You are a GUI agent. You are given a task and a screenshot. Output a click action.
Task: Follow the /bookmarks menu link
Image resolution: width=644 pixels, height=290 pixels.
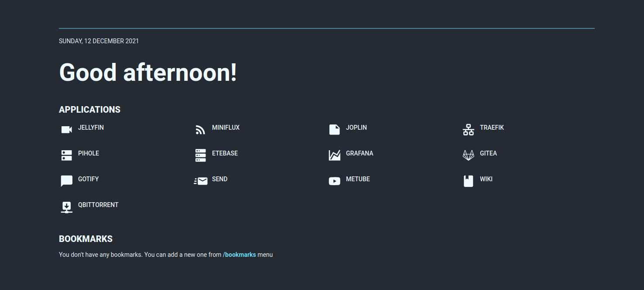click(x=239, y=255)
